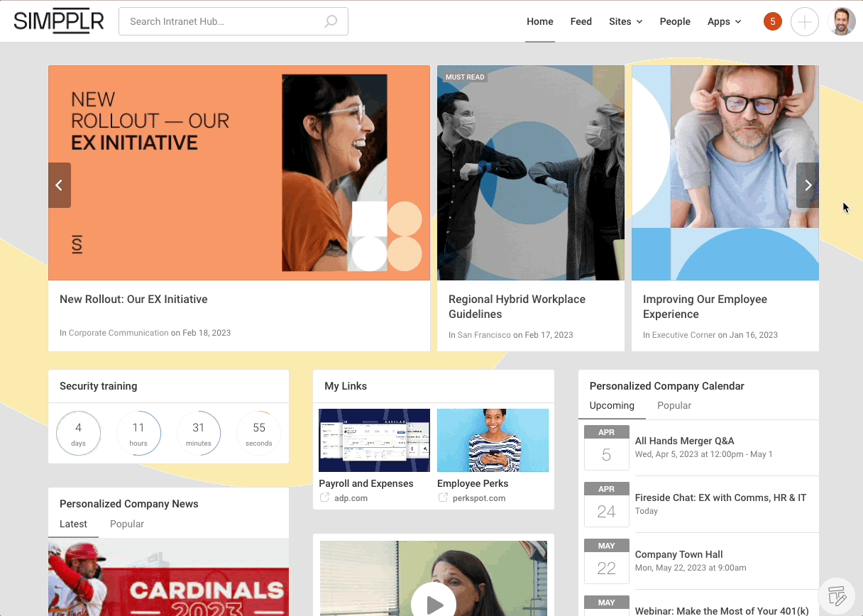The width and height of the screenshot is (863, 616).
Task: Expand the Sites navigation dropdown
Action: coord(625,21)
